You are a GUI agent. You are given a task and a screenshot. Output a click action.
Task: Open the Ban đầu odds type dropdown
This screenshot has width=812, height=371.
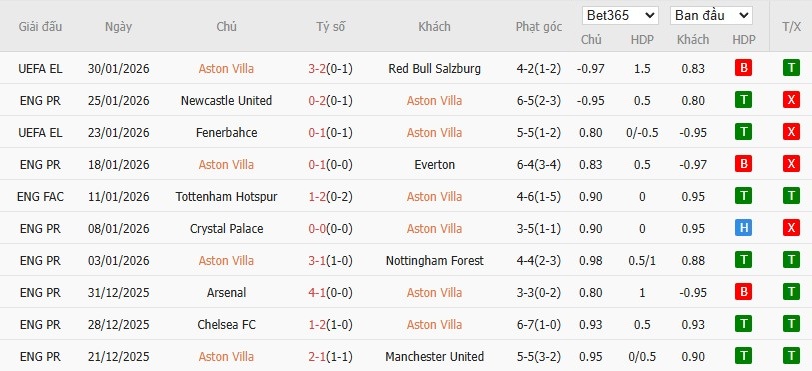point(712,16)
